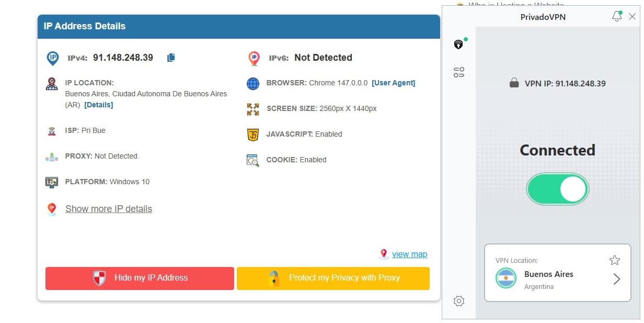Click the VPN IP: 91.148.248.39 text
This screenshot has height=323, width=644.
pyautogui.click(x=565, y=83)
